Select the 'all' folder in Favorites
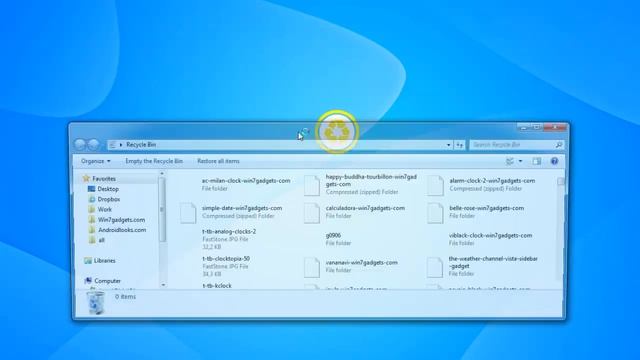Viewport: 640px width, 360px height. [x=101, y=240]
